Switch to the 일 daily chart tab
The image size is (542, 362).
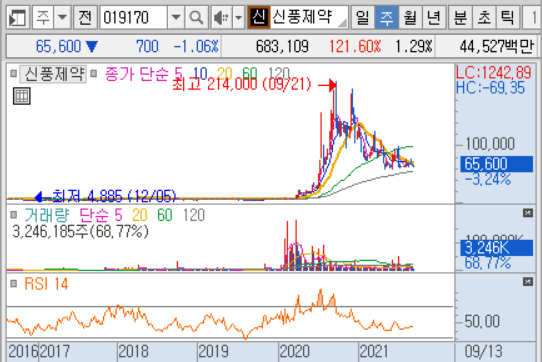pos(363,17)
